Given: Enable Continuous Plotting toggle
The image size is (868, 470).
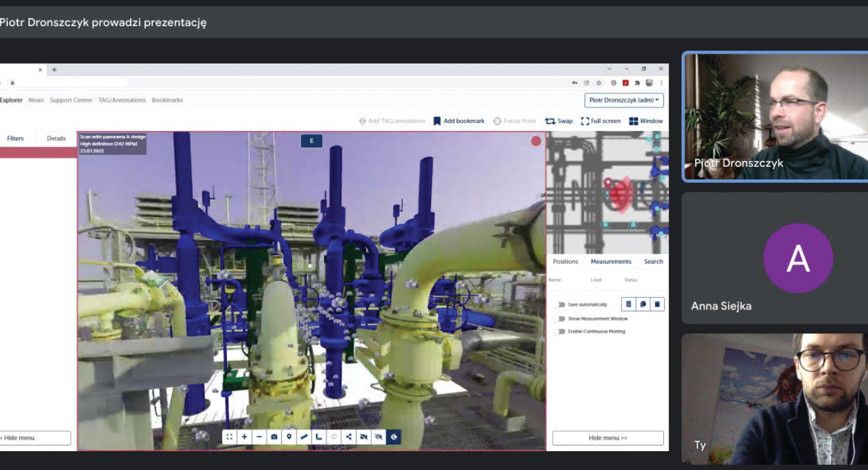Looking at the screenshot, I should click(x=559, y=331).
